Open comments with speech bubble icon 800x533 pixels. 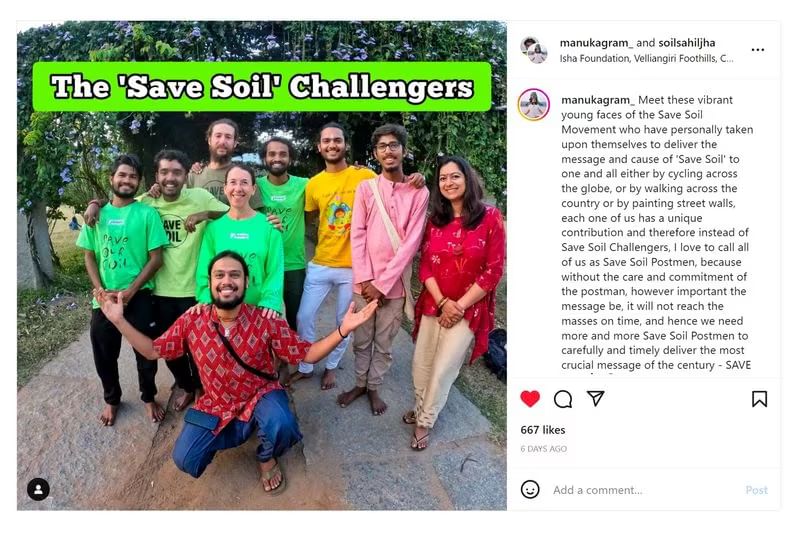pos(563,399)
